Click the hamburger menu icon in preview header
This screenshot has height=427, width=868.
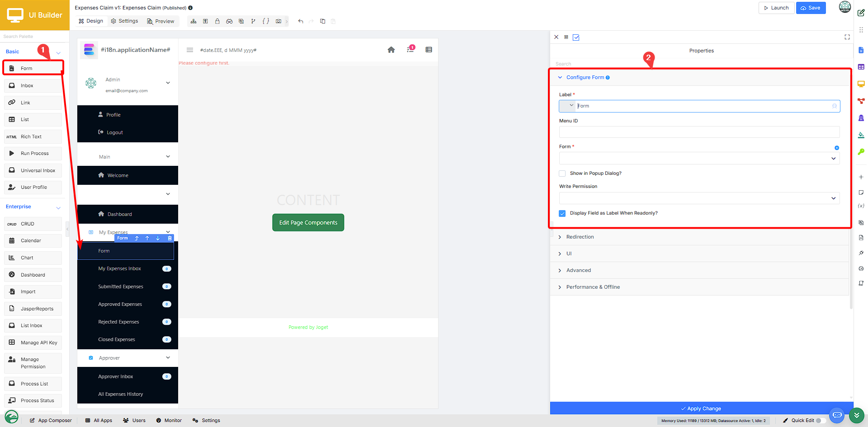190,50
